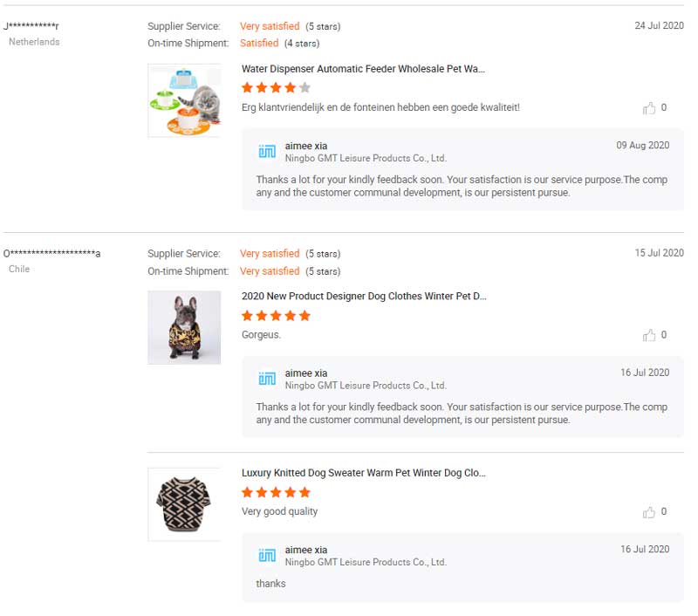Click supplier logo in Dog Clothes review reply
Image resolution: width=698 pixels, height=616 pixels.
(x=267, y=379)
